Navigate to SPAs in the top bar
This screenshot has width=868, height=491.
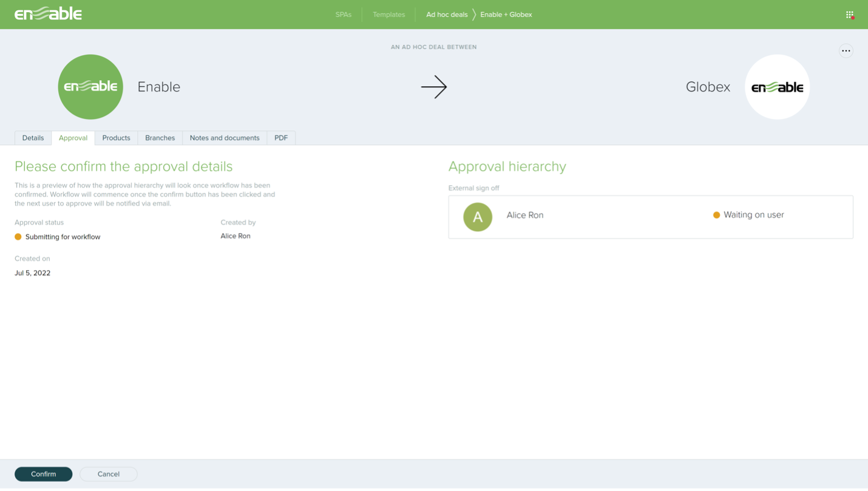[x=344, y=14]
